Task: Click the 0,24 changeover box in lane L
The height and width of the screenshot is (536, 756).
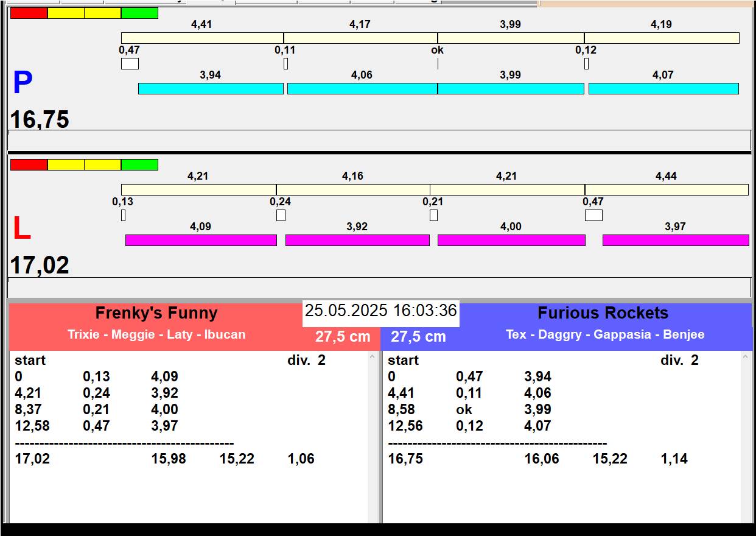Action: pyautogui.click(x=281, y=215)
